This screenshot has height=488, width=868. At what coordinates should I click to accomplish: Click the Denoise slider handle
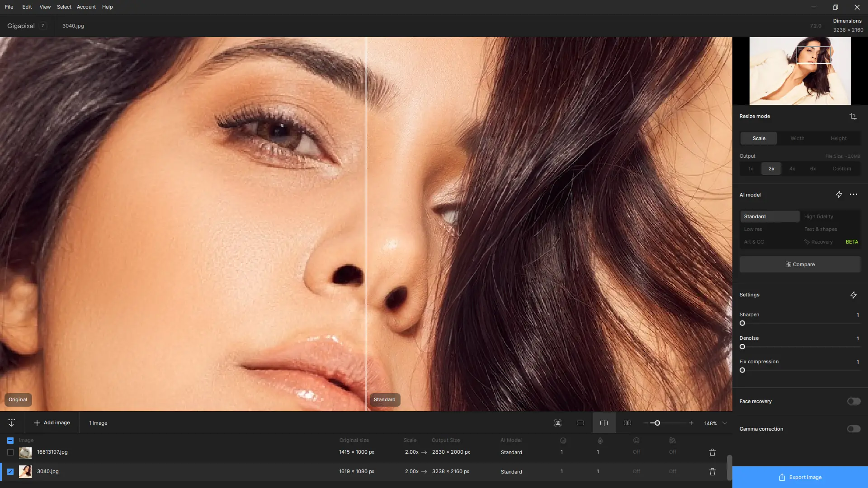point(742,347)
